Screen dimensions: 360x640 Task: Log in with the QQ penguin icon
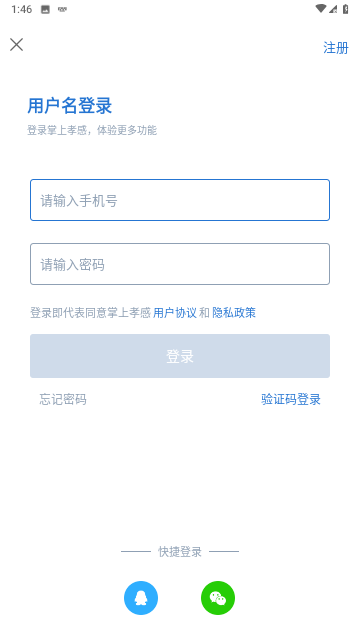pos(141,598)
